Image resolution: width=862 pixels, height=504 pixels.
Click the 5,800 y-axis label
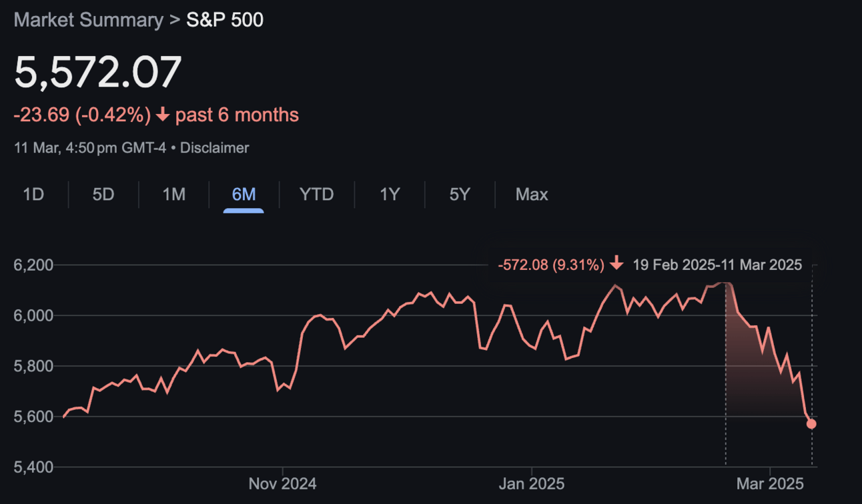[33, 366]
